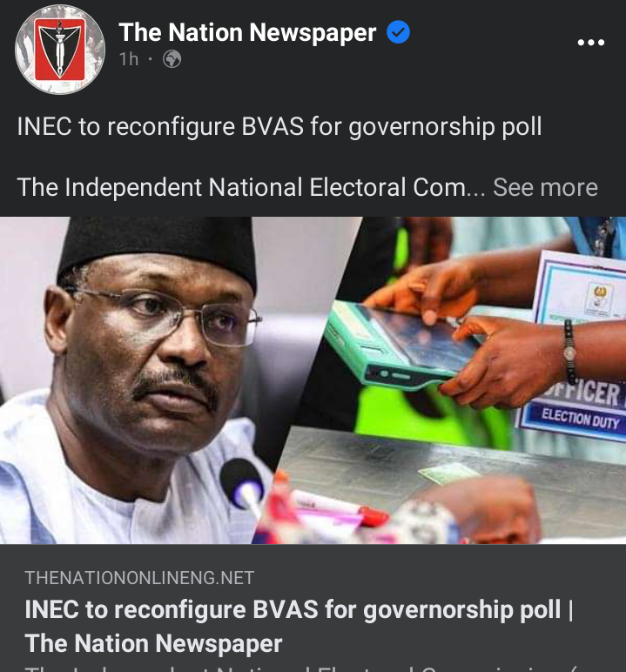Click the "ELECTION DUTY" tag in photo
The image size is (626, 672).
pos(580,419)
